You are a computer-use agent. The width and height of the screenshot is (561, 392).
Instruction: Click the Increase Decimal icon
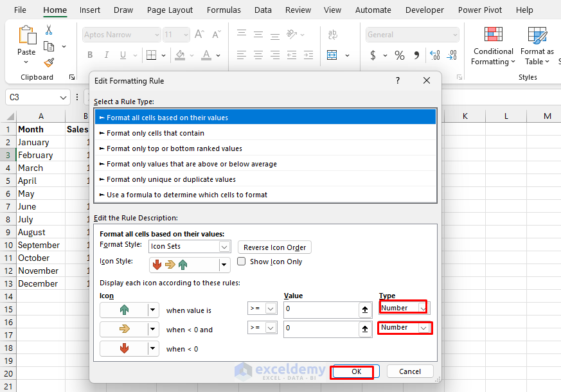coord(434,56)
